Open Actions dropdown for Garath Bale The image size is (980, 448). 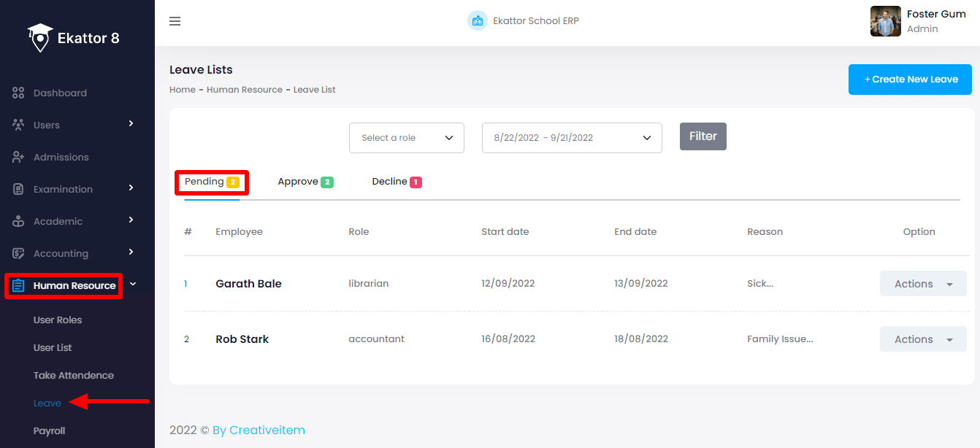(923, 284)
